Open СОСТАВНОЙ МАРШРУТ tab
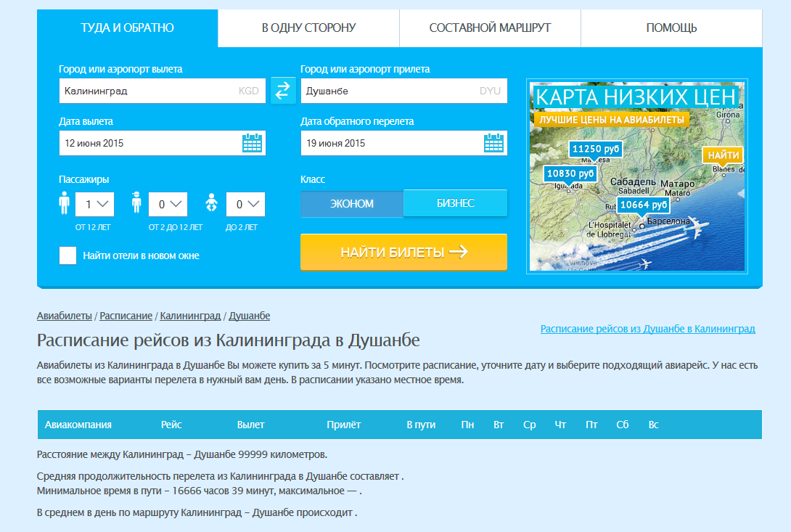The image size is (791, 532). (490, 28)
